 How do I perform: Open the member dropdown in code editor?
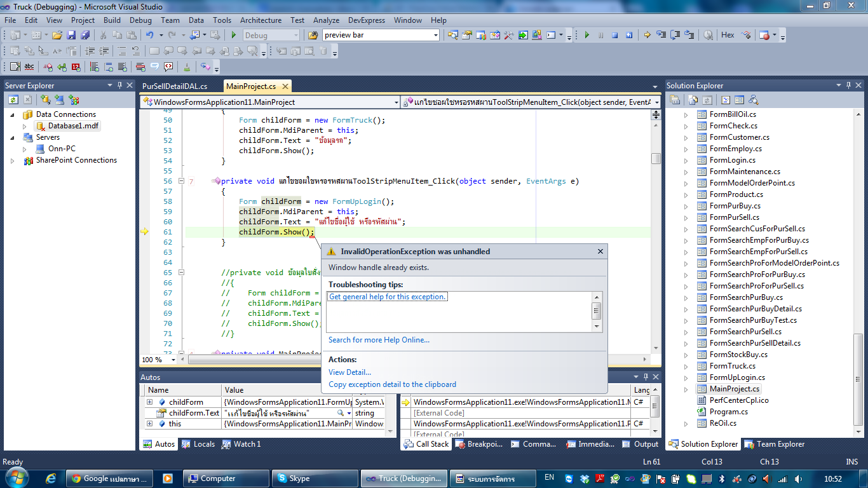click(656, 102)
